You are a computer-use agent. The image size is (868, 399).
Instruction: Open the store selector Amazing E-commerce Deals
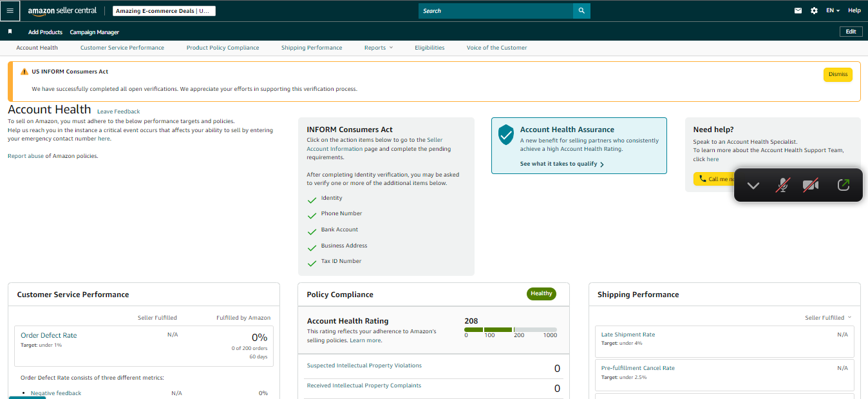click(x=164, y=11)
